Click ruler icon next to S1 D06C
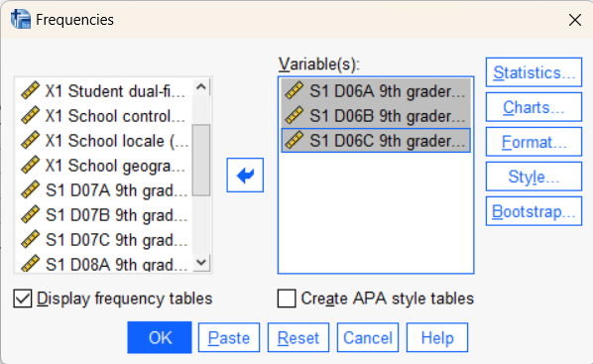 295,141
